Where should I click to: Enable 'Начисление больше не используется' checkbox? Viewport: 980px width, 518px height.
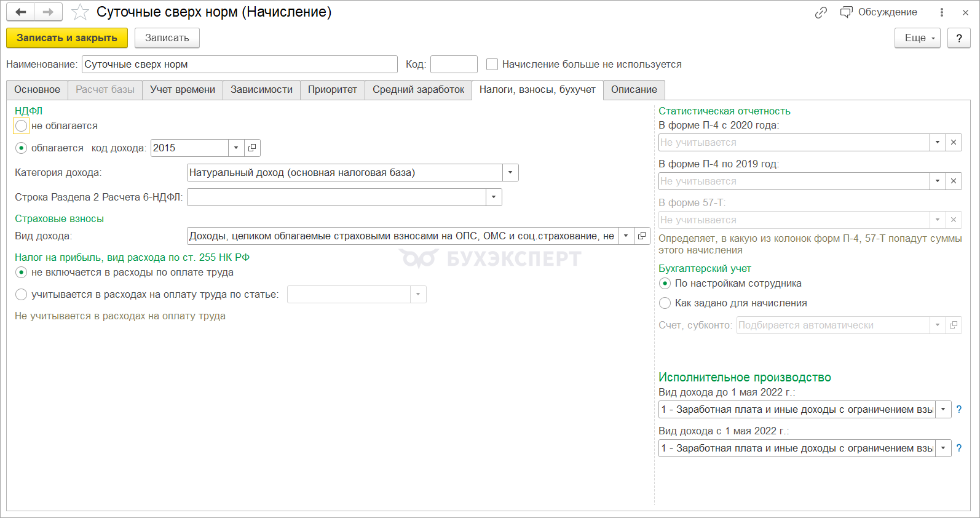click(492, 65)
